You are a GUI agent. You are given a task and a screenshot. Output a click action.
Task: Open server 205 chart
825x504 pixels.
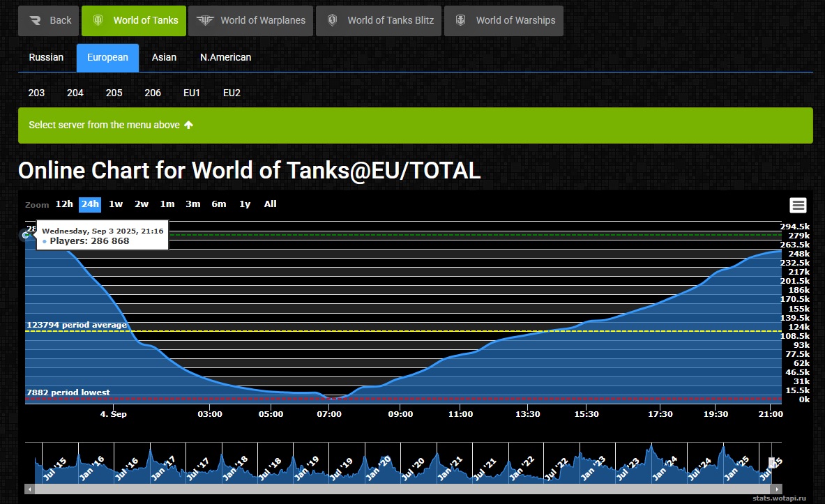[114, 93]
